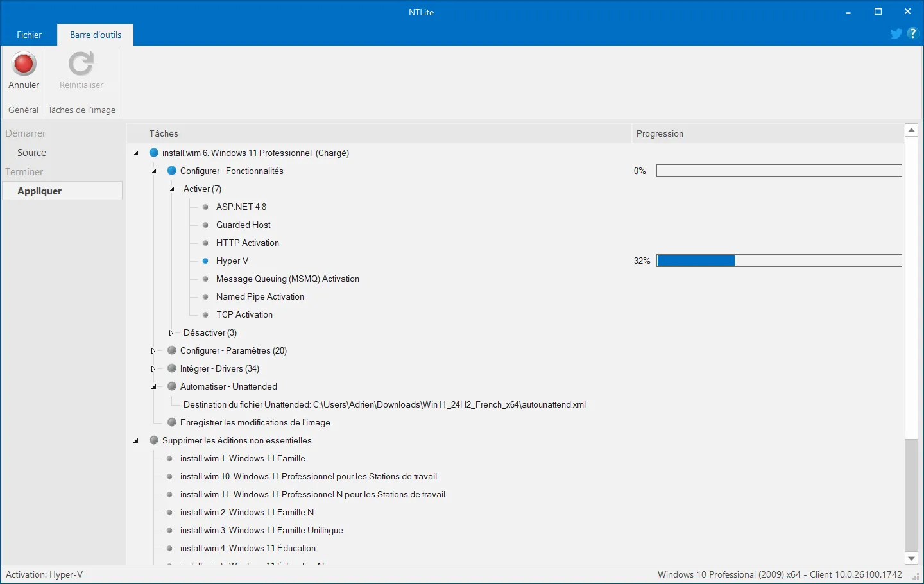The width and height of the screenshot is (924, 584).
Task: Click the Démarrer section header
Action: pos(26,133)
